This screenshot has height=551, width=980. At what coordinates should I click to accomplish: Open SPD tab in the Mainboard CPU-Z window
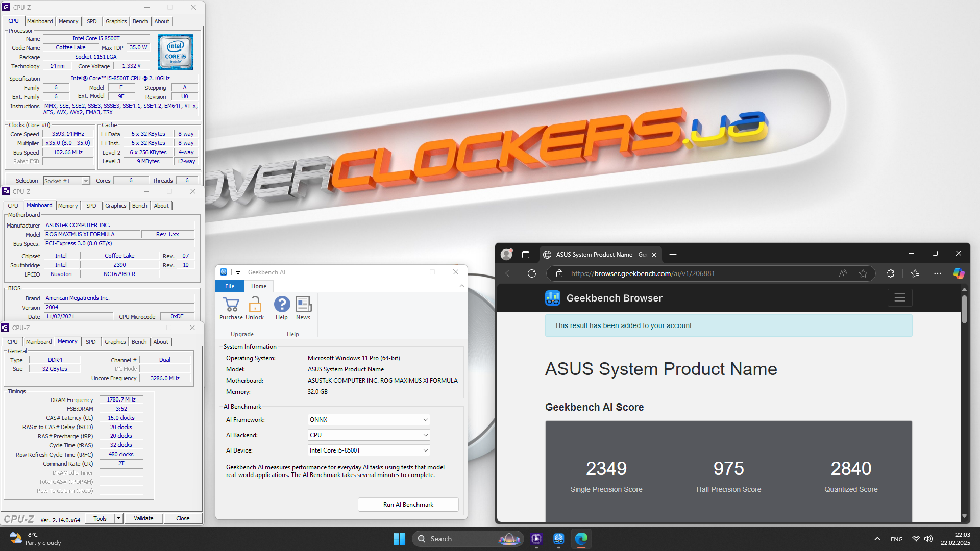91,206
